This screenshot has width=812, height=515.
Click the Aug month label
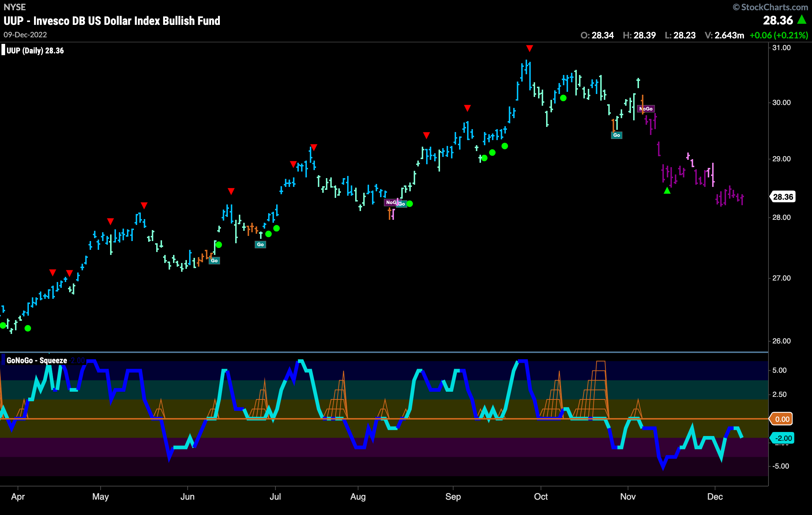point(358,497)
